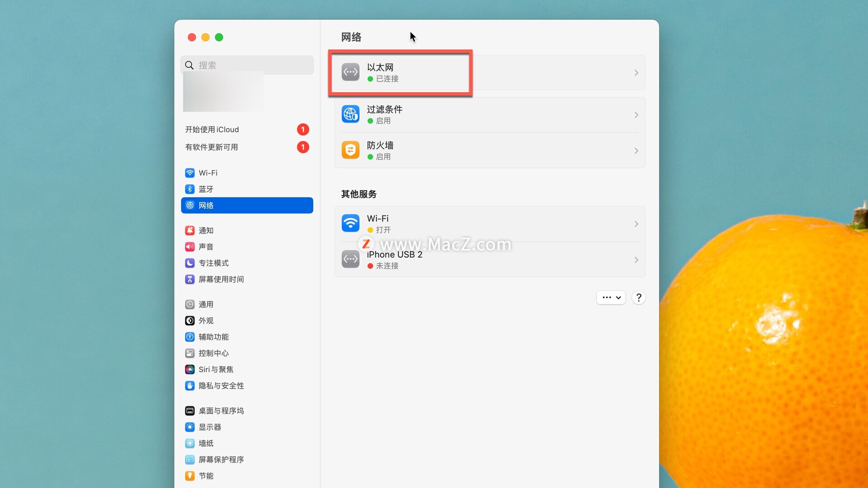Click the Wi-Fi icon in the sidebar
This screenshot has width=868, height=488.
tap(190, 173)
